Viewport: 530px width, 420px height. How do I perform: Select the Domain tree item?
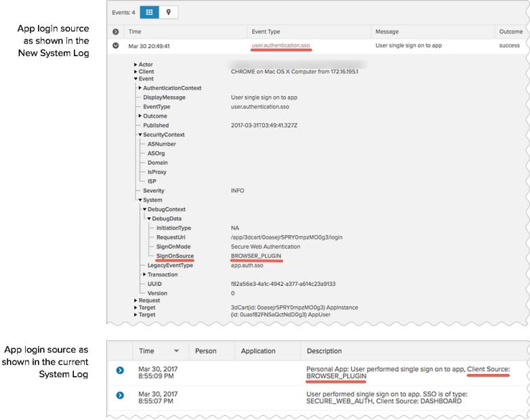tap(157, 163)
